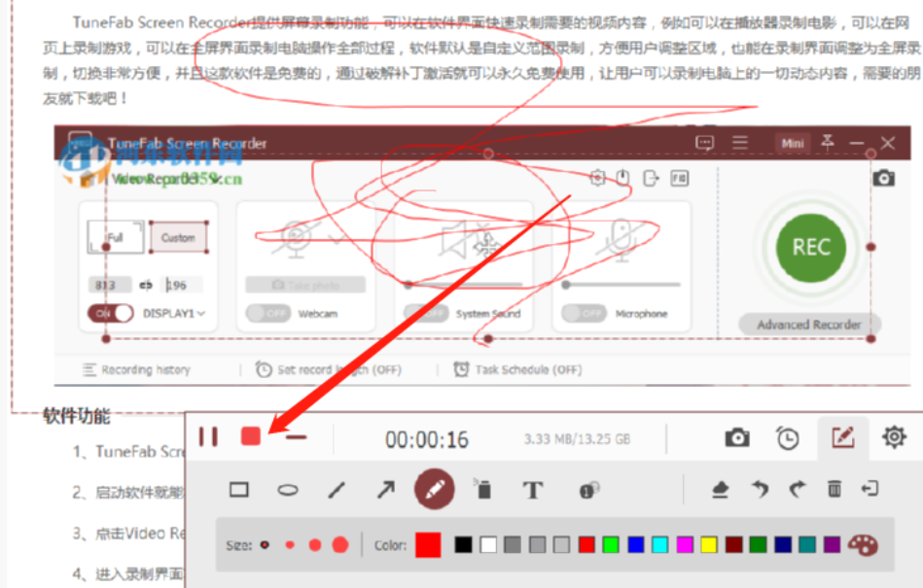Open the feedback chat icon in title bar

(x=704, y=143)
